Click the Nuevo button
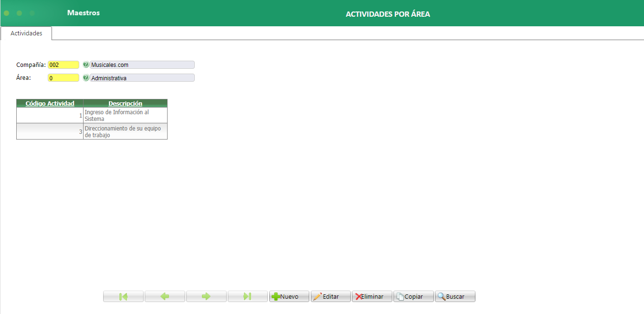Image resolution: width=644 pixels, height=314 pixels. [289, 296]
